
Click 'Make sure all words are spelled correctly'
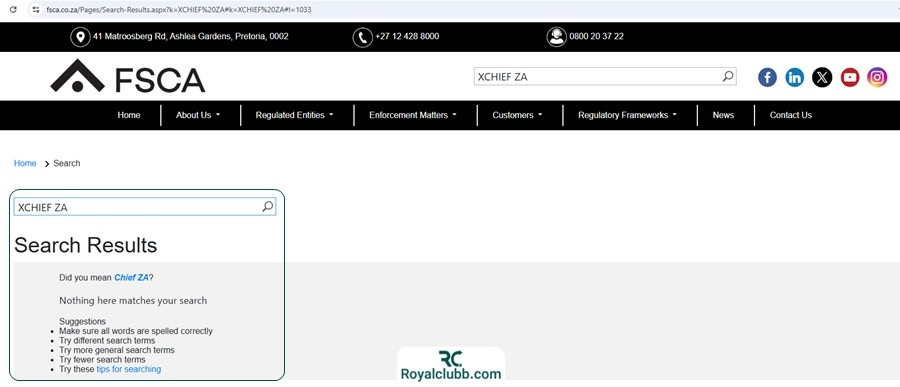click(135, 331)
